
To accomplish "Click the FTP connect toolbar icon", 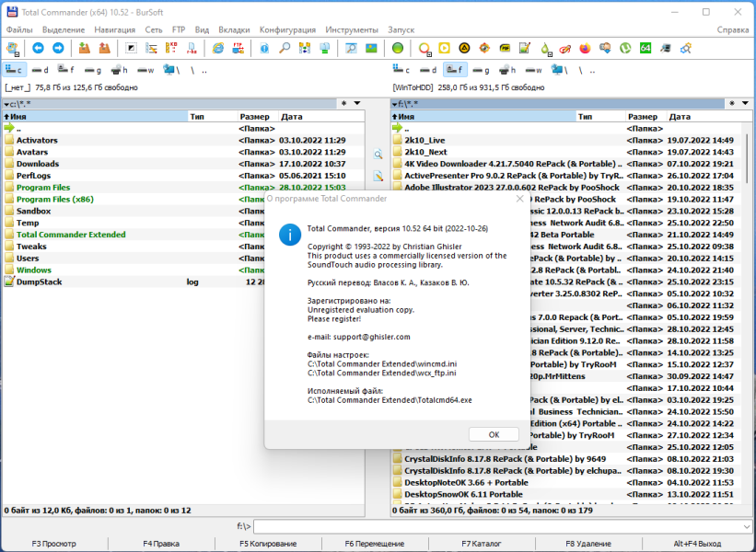I will pyautogui.click(x=238, y=48).
